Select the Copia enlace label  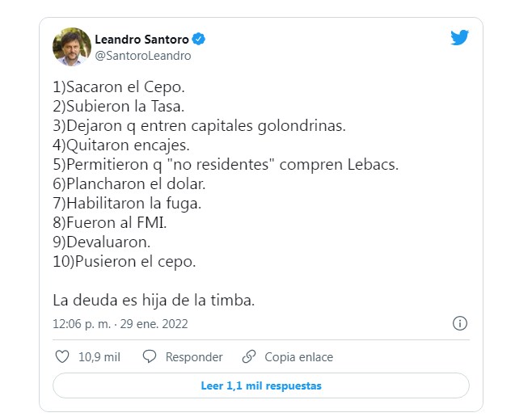point(298,356)
